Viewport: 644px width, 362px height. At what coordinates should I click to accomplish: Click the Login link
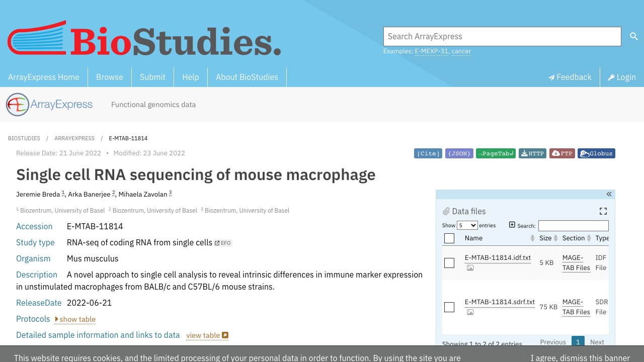click(622, 77)
